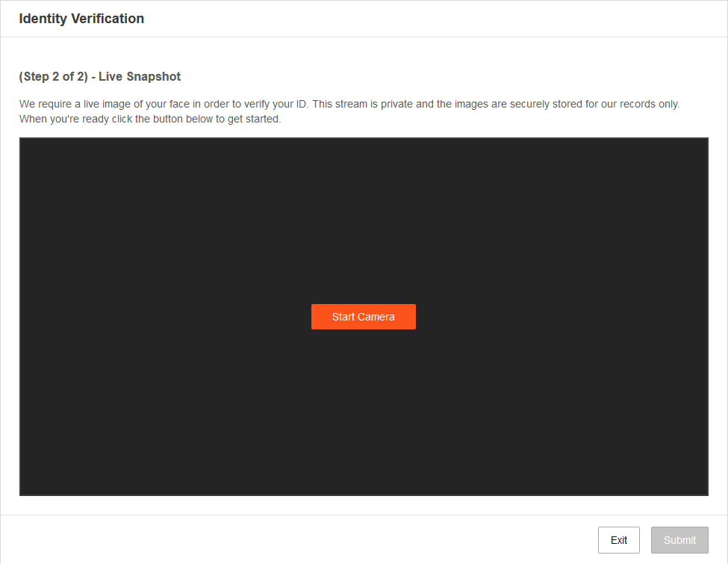Click the "Live Snapshot" heading text
Viewport: 728px width, 564px height.
click(140, 76)
